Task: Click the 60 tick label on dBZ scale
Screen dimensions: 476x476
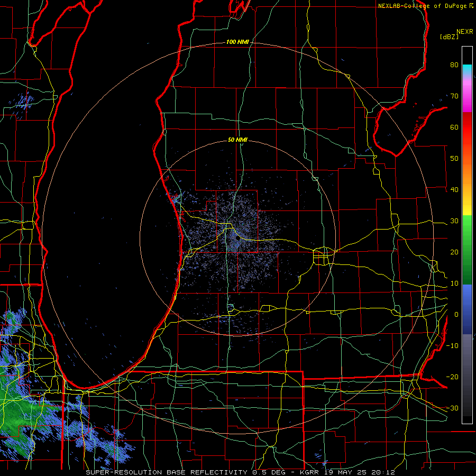Action: coord(454,127)
